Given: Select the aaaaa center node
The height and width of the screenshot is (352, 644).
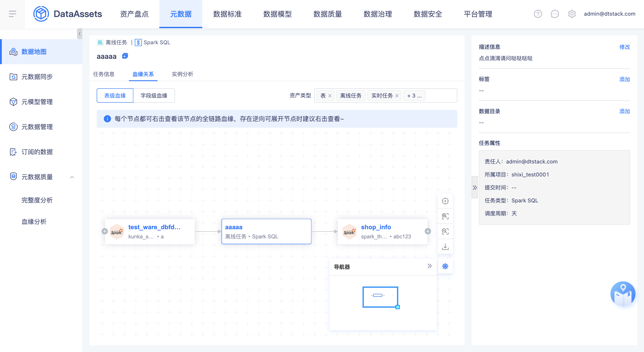Looking at the screenshot, I should pos(266,231).
